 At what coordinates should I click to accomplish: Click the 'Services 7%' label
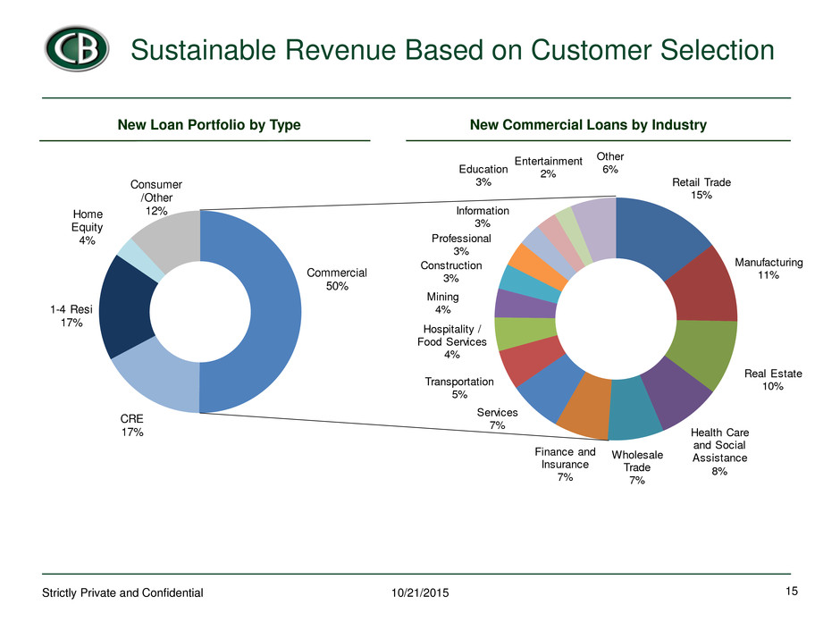coord(497,419)
